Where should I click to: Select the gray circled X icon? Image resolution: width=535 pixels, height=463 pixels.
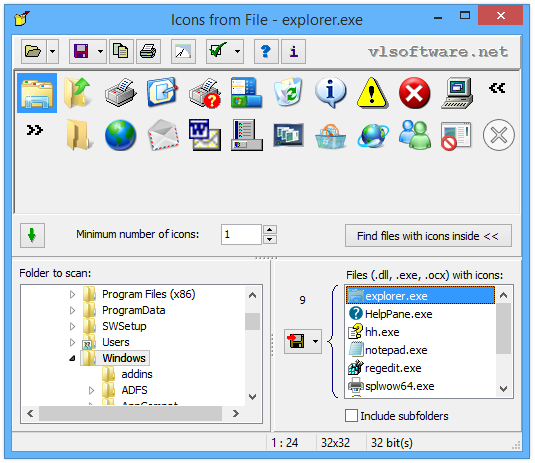(x=498, y=135)
